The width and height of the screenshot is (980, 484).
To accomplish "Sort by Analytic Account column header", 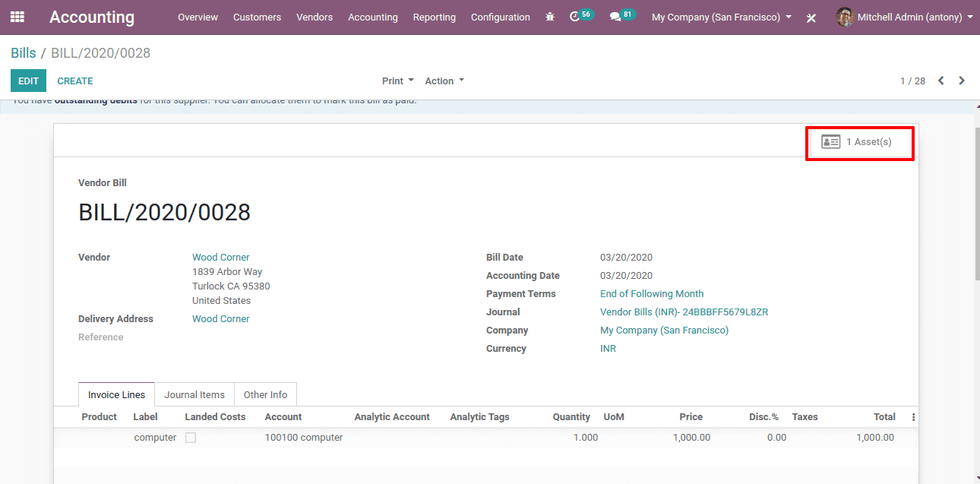I will click(x=392, y=417).
